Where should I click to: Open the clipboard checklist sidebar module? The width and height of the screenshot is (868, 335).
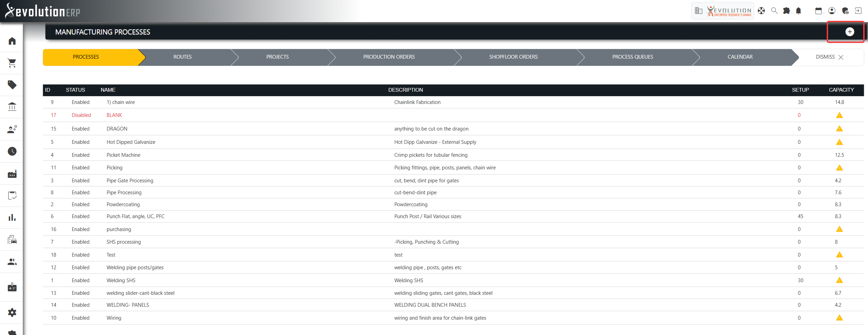(12, 195)
